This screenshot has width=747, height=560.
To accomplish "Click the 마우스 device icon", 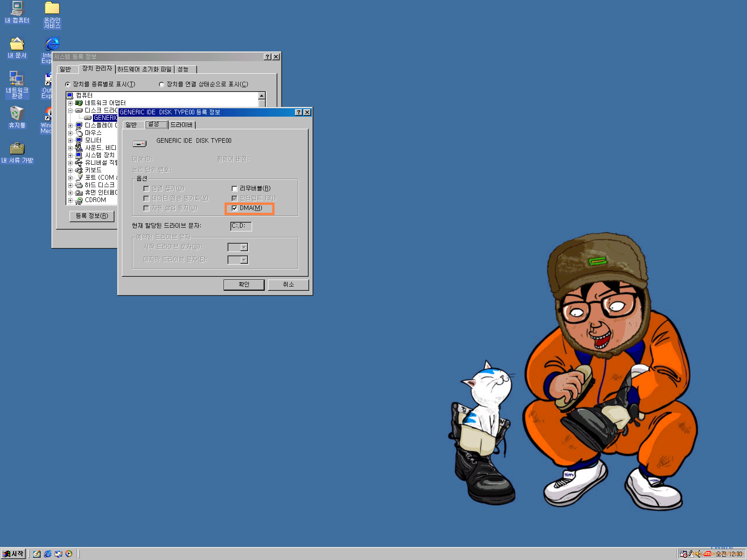I will [x=79, y=133].
